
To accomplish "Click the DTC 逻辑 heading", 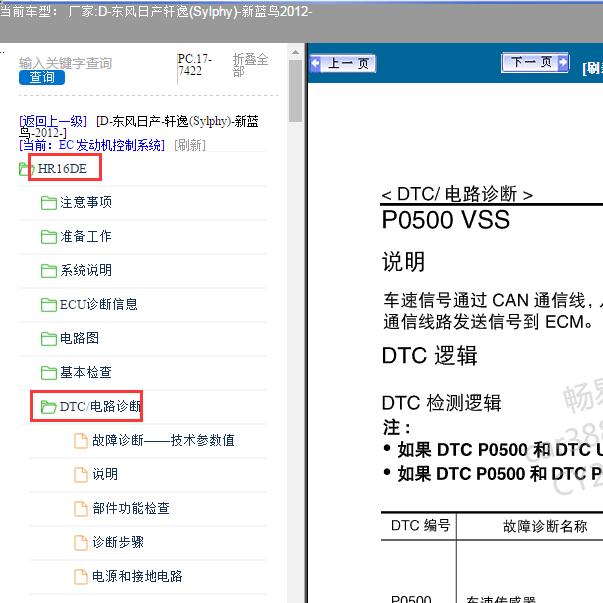I will tap(429, 355).
